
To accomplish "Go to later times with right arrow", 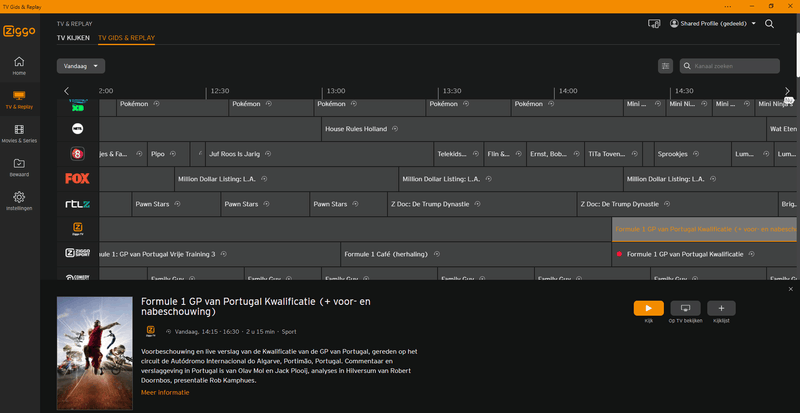I will tap(787, 91).
